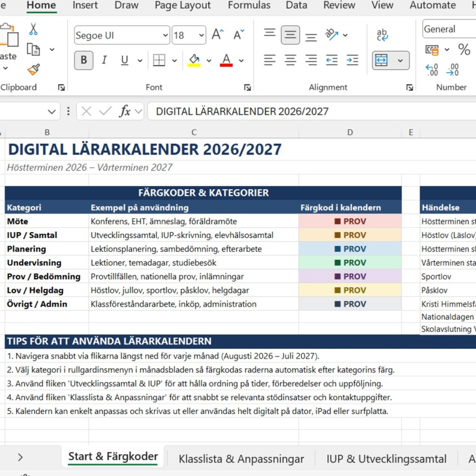Screen dimensions: 476x476
Task: Click Merge & Center button
Action: pos(381,60)
